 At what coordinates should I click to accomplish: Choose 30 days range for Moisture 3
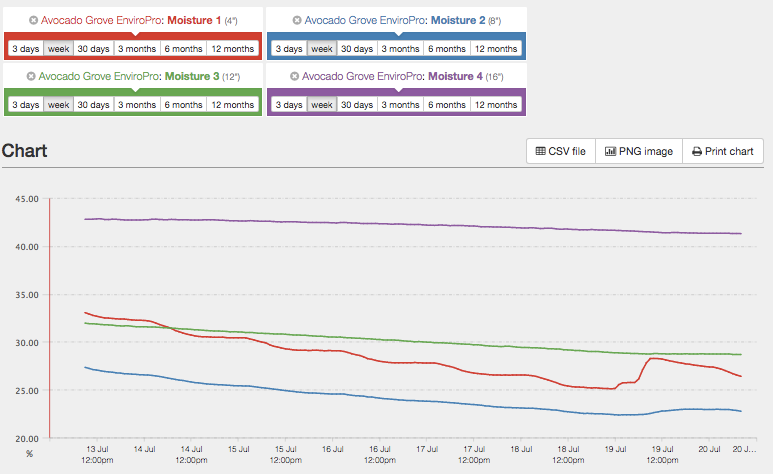pos(93,104)
